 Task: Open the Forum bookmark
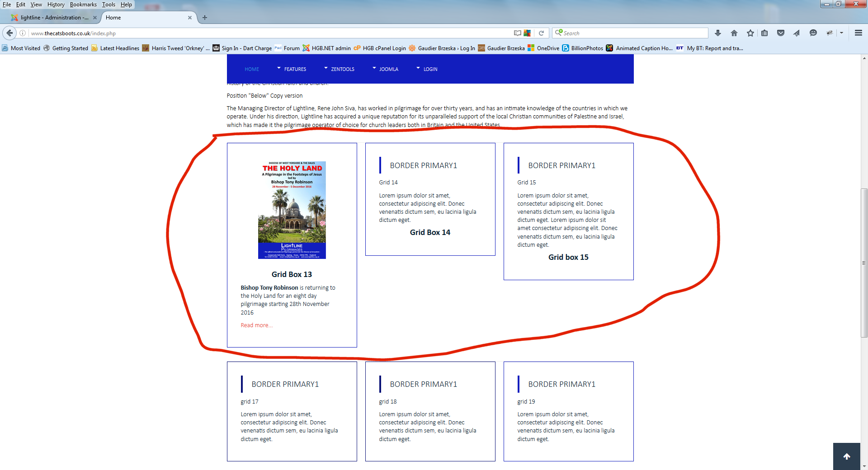pos(287,48)
